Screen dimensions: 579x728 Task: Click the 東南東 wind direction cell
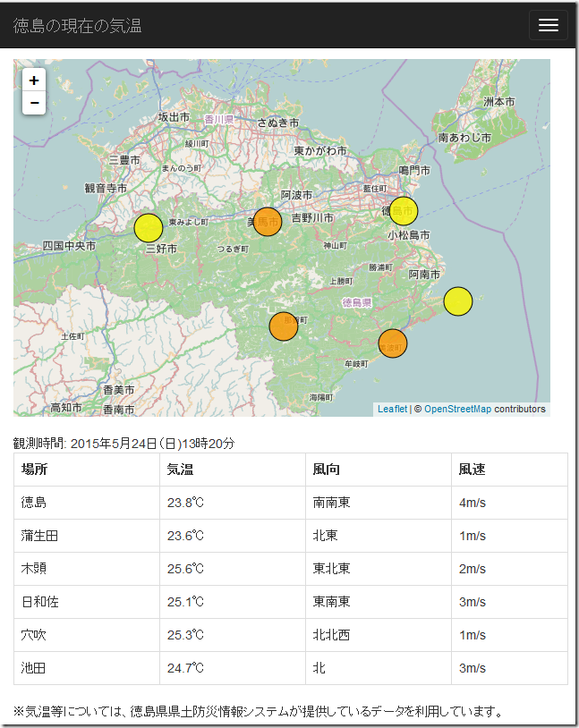pyautogui.click(x=379, y=602)
